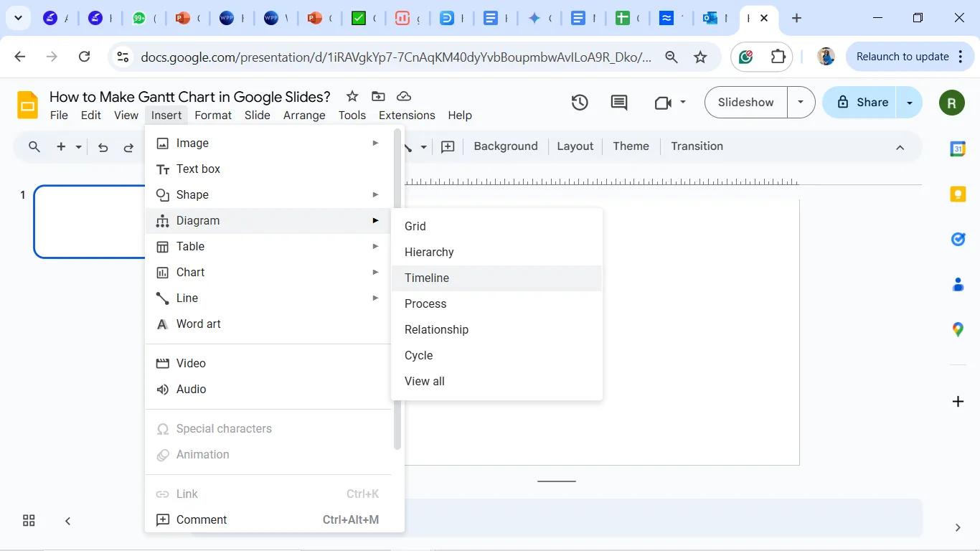Viewport: 980px width, 551px height.
Task: Switch to grid view icon
Action: click(x=29, y=521)
